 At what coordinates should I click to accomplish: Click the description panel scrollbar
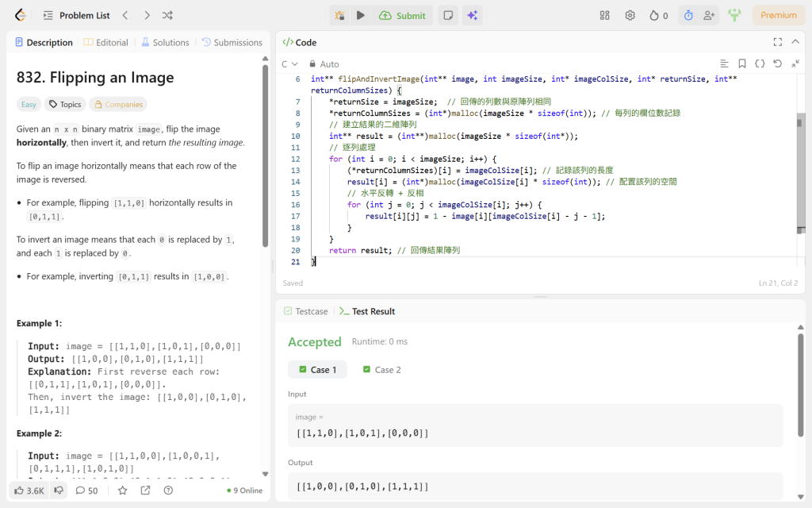(265, 156)
